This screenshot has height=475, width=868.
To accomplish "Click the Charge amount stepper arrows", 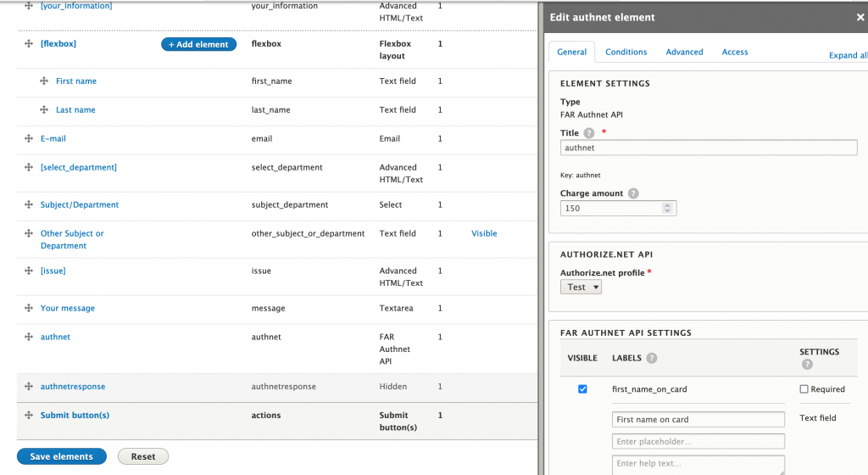I will (667, 208).
